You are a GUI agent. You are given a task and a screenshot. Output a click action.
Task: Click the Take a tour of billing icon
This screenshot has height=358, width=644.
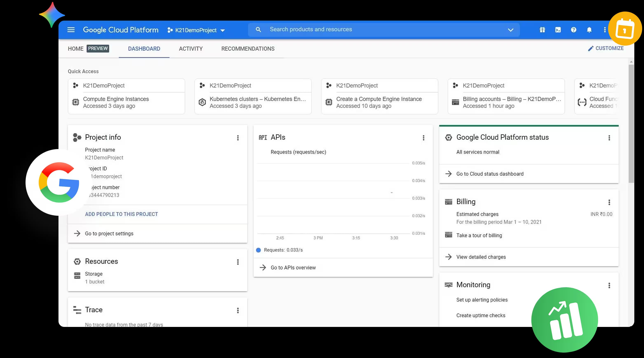[x=449, y=235]
